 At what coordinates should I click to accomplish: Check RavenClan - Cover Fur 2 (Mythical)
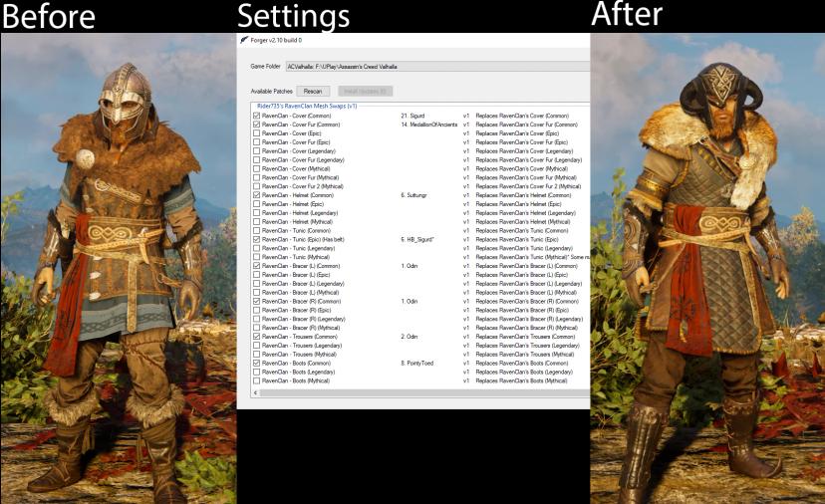[x=257, y=186]
